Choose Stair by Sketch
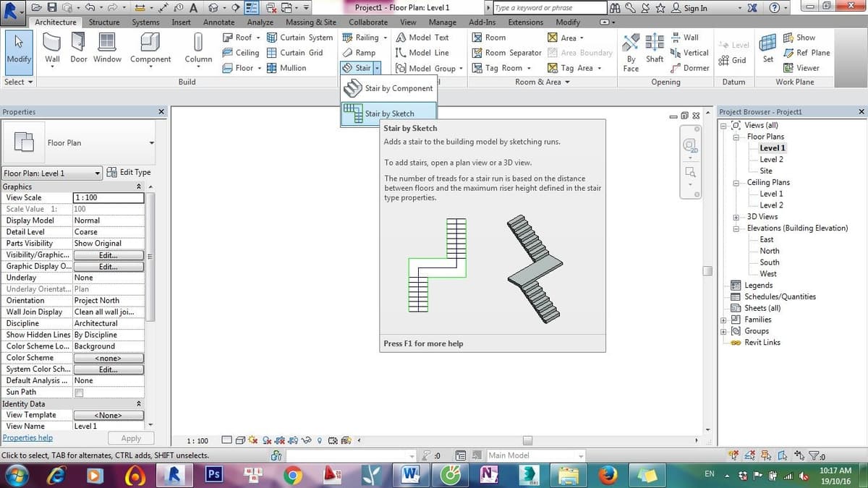This screenshot has height=488, width=868. (x=388, y=113)
